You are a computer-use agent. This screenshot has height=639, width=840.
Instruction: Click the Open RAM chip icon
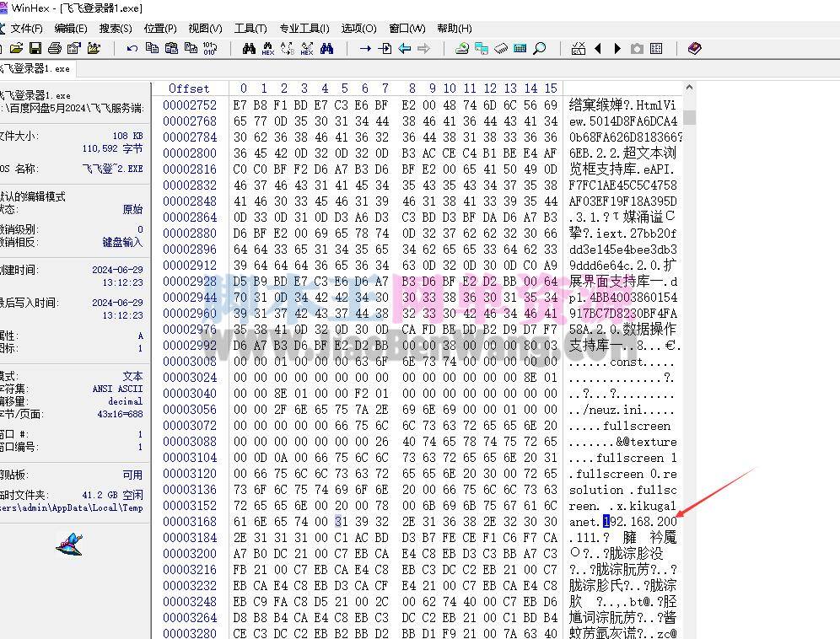pyautogui.click(x=501, y=49)
